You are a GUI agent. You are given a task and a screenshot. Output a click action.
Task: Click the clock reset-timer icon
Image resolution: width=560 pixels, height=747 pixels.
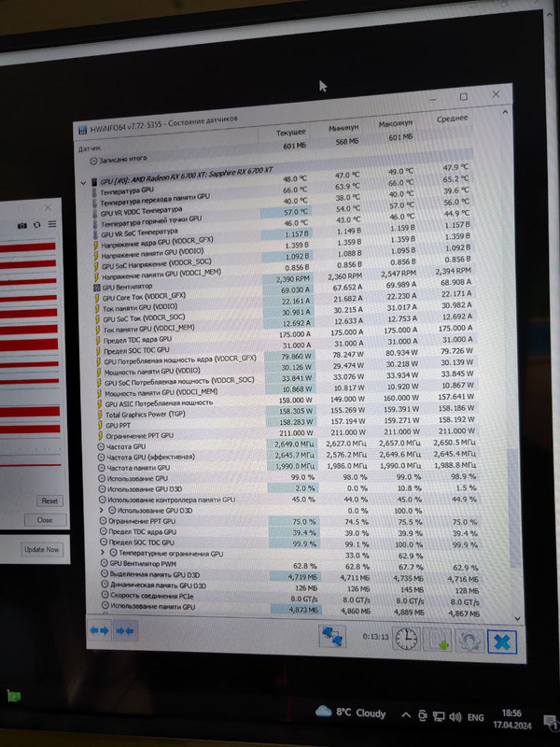point(406,639)
